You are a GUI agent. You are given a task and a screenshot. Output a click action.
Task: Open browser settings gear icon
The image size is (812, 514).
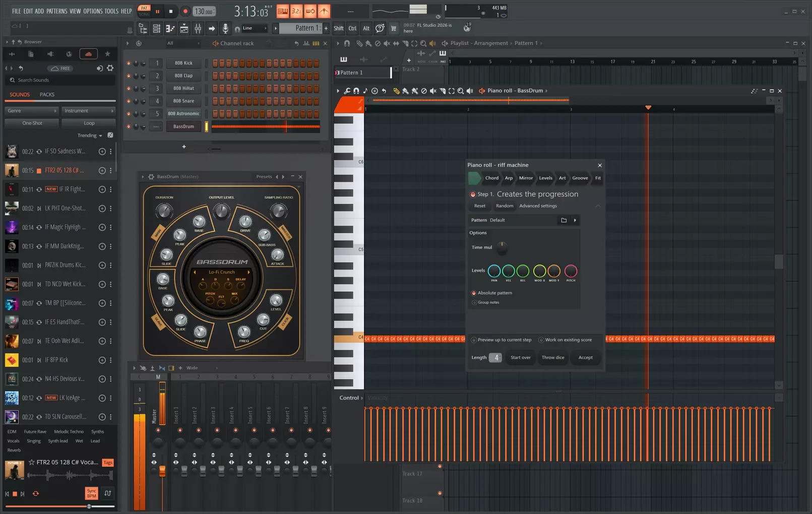pos(110,68)
